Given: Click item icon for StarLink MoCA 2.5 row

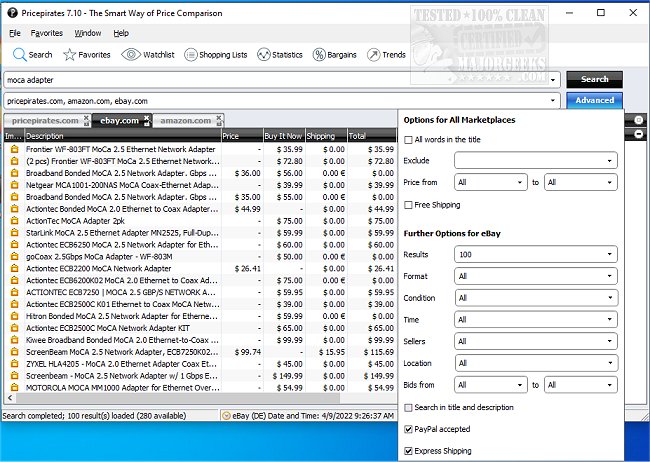Looking at the screenshot, I should tap(15, 233).
